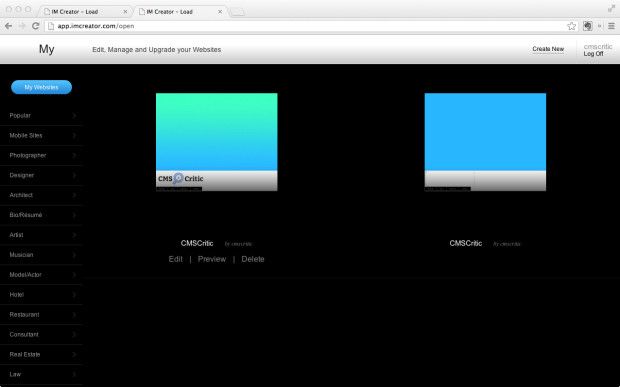620x387 pixels.
Task: Close the second IM Creator tab
Action: [x=220, y=12]
